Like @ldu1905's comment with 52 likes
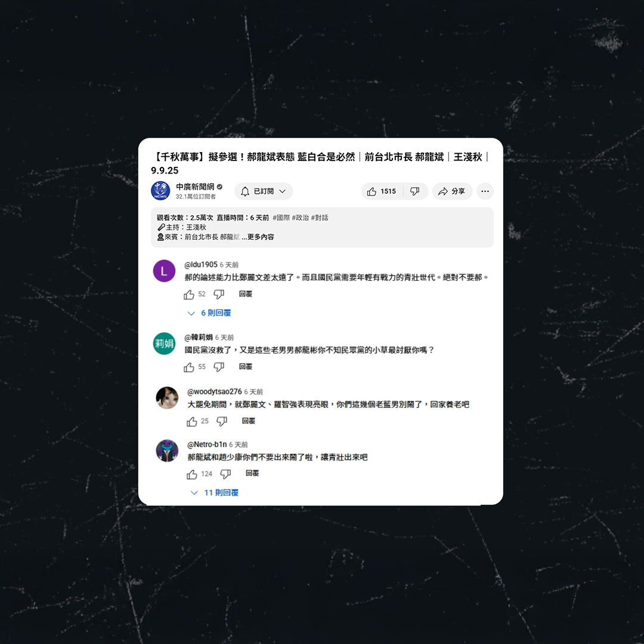This screenshot has height=644, width=644. point(189,295)
